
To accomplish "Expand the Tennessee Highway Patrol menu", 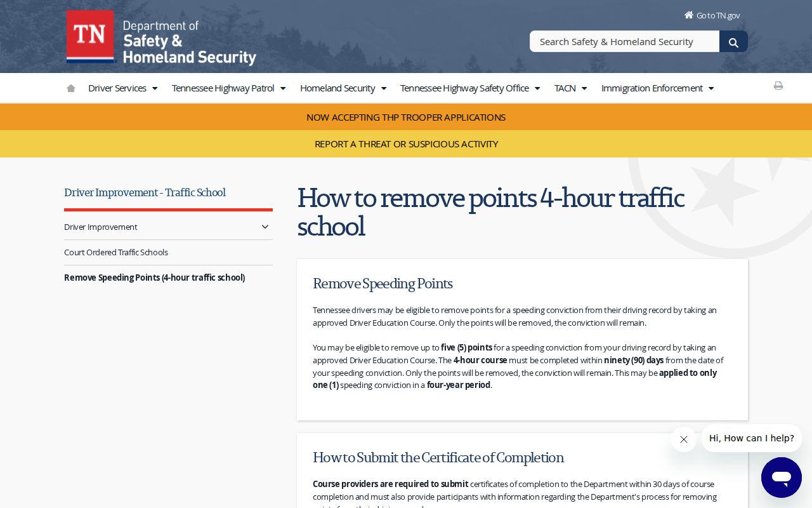I will pos(228,88).
